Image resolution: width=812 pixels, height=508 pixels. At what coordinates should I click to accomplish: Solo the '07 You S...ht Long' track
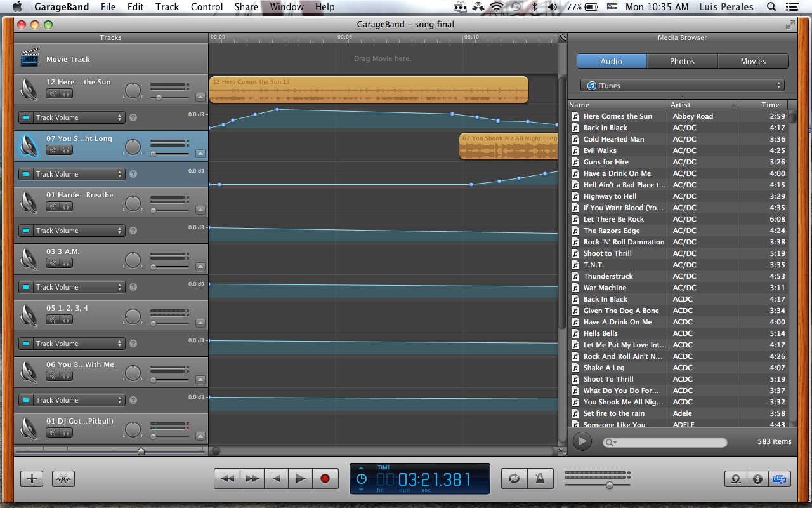click(x=66, y=150)
